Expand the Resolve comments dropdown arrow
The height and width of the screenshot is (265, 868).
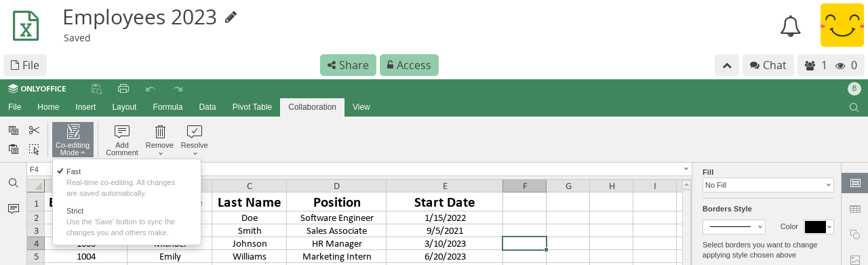click(195, 154)
